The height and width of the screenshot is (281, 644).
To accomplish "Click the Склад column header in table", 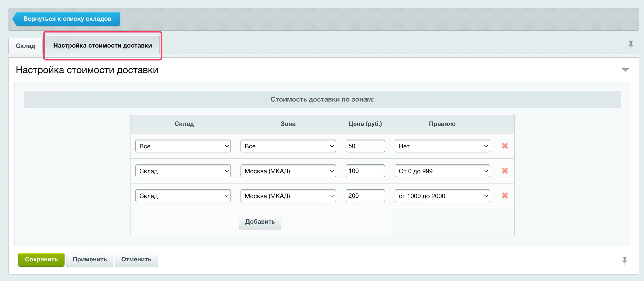I will tap(184, 124).
